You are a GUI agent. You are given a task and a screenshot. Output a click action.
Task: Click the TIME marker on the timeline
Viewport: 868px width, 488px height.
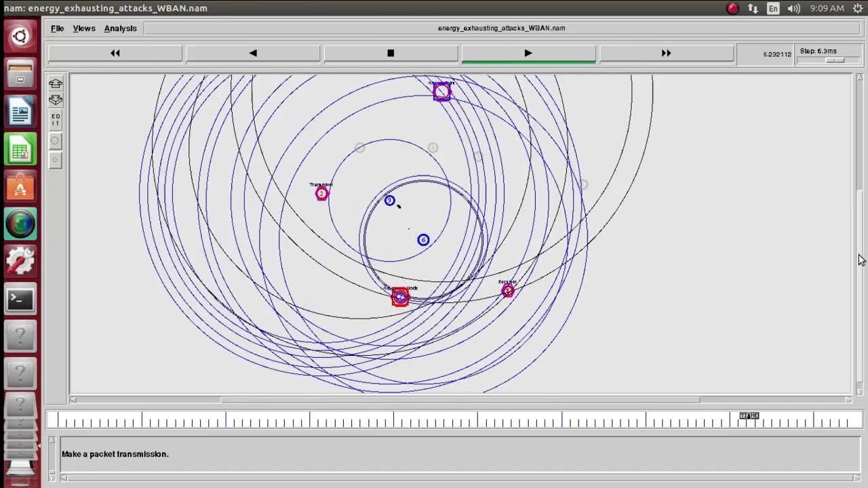click(749, 415)
